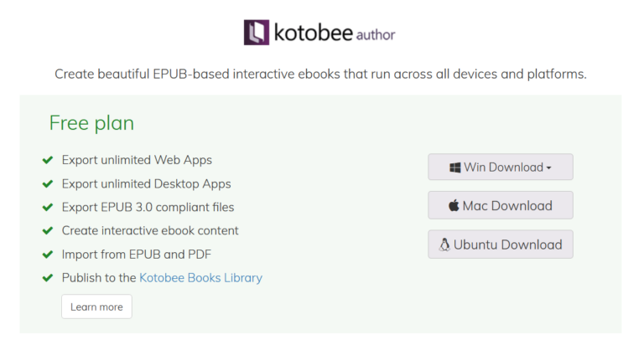This screenshot has width=644, height=340.
Task: Click the Export EPUB 3.0 compliant files text
Action: (x=148, y=207)
